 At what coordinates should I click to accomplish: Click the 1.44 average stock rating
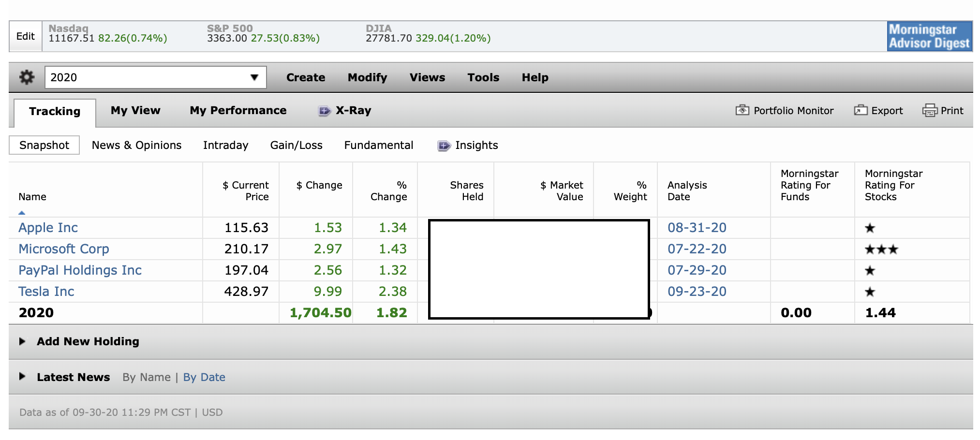point(880,313)
